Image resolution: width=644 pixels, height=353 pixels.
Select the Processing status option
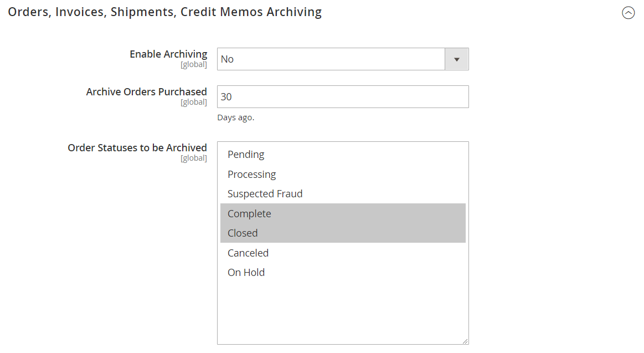[x=251, y=175]
